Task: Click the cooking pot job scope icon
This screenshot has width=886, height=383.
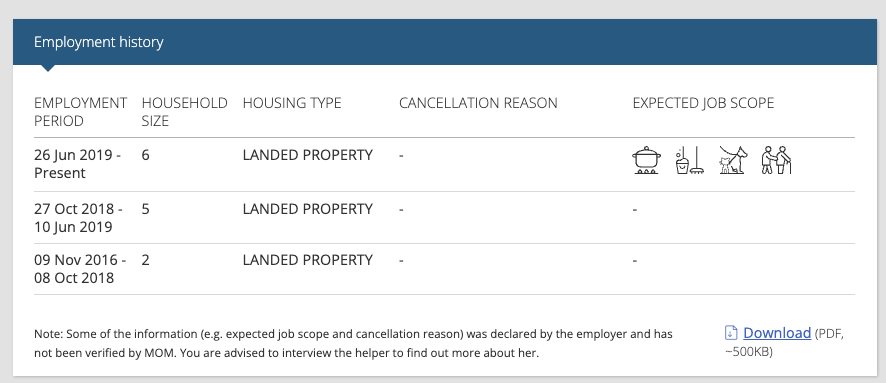Action: pos(646,160)
